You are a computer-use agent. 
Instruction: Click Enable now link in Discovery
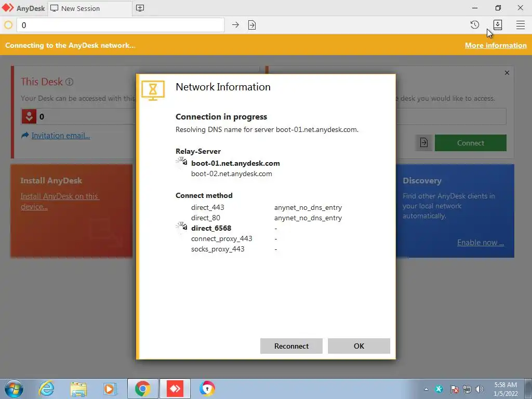pos(481,242)
